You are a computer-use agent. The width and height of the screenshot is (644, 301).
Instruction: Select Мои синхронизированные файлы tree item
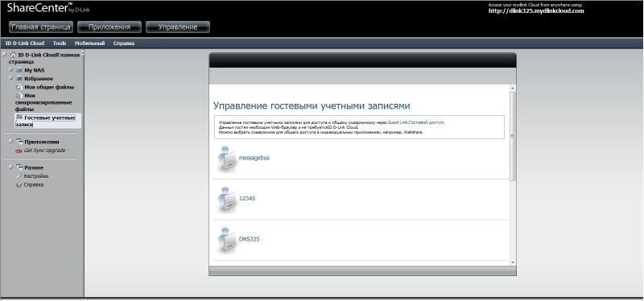coord(43,102)
